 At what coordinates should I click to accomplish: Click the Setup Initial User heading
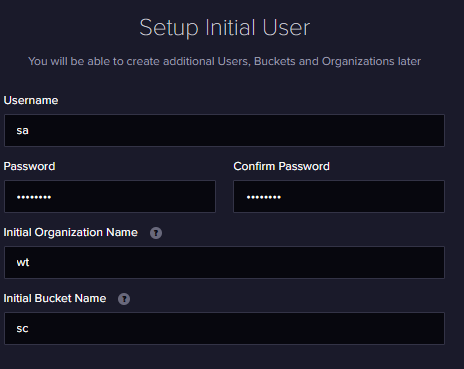pyautogui.click(x=225, y=28)
